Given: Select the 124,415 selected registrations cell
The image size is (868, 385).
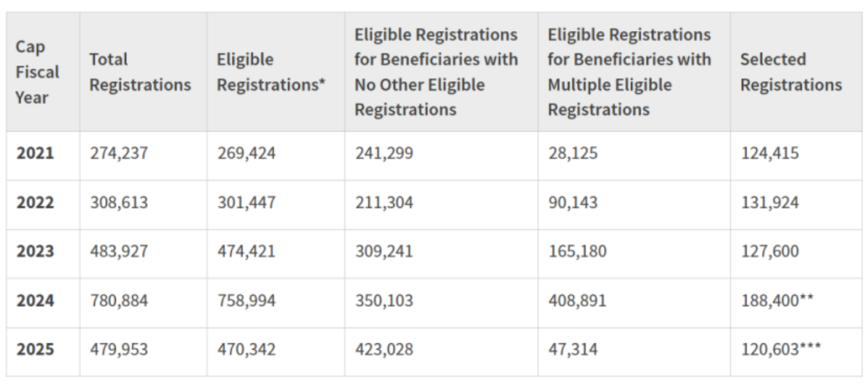Looking at the screenshot, I should 769,154.
